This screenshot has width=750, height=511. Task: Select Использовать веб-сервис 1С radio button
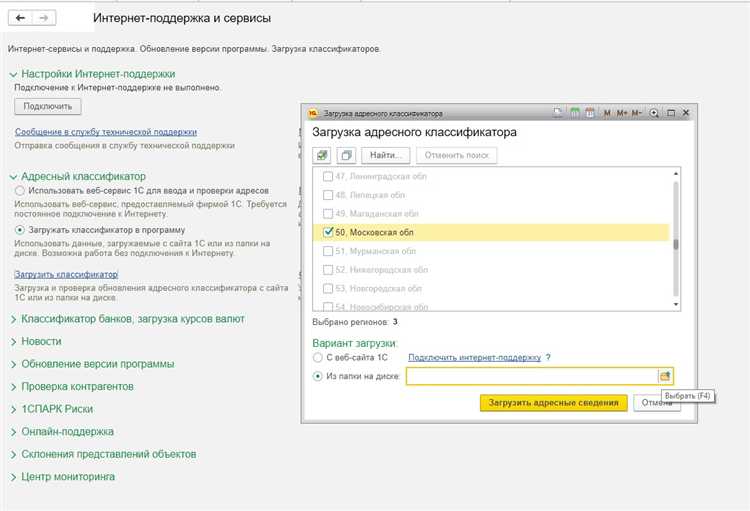click(x=20, y=191)
